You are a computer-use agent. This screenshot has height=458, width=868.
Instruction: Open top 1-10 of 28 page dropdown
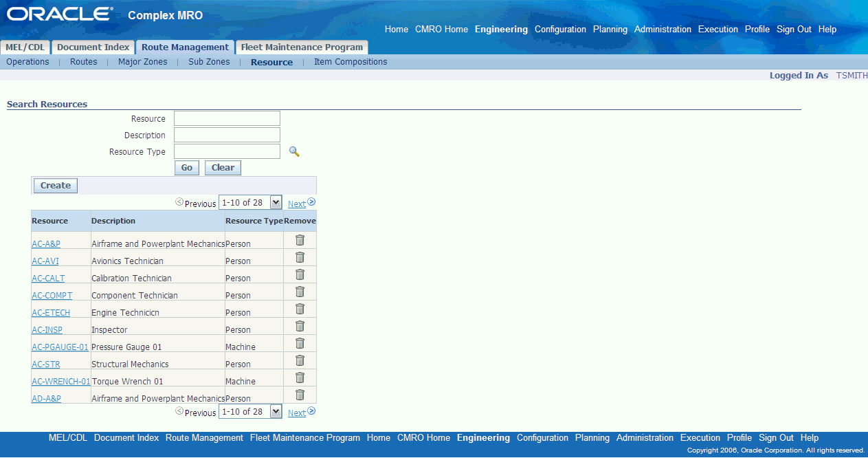(250, 202)
